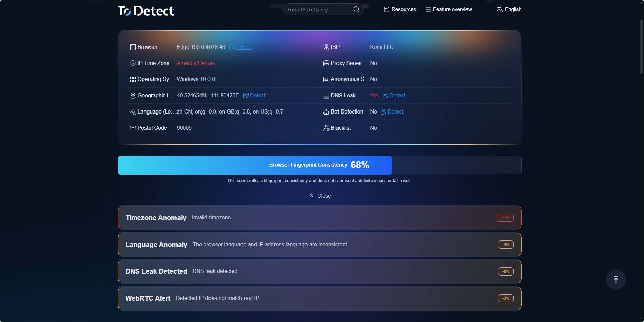Image resolution: width=644 pixels, height=322 pixels.
Task: Open the Feature overview menu
Action: point(449,9)
